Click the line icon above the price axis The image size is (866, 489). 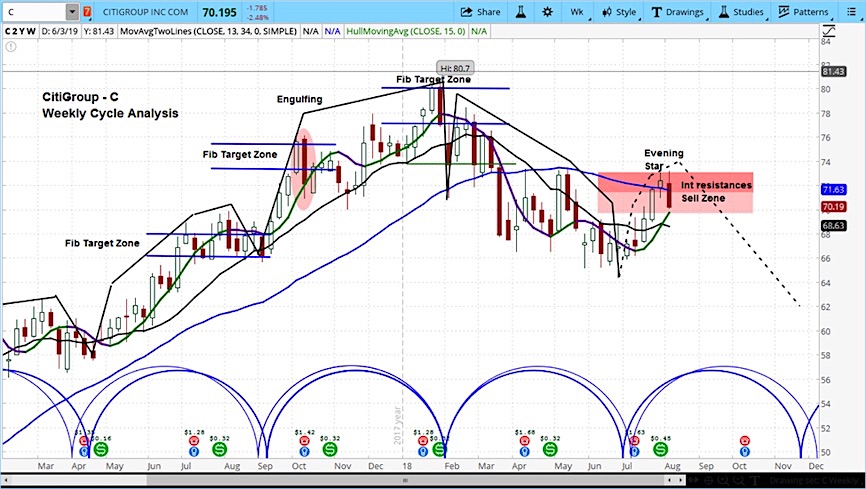[830, 31]
